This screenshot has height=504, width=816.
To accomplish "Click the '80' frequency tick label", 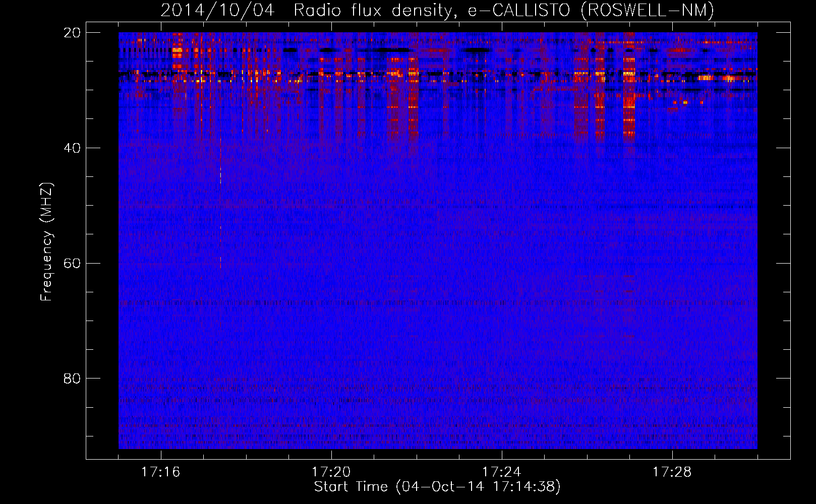I will (x=72, y=378).
